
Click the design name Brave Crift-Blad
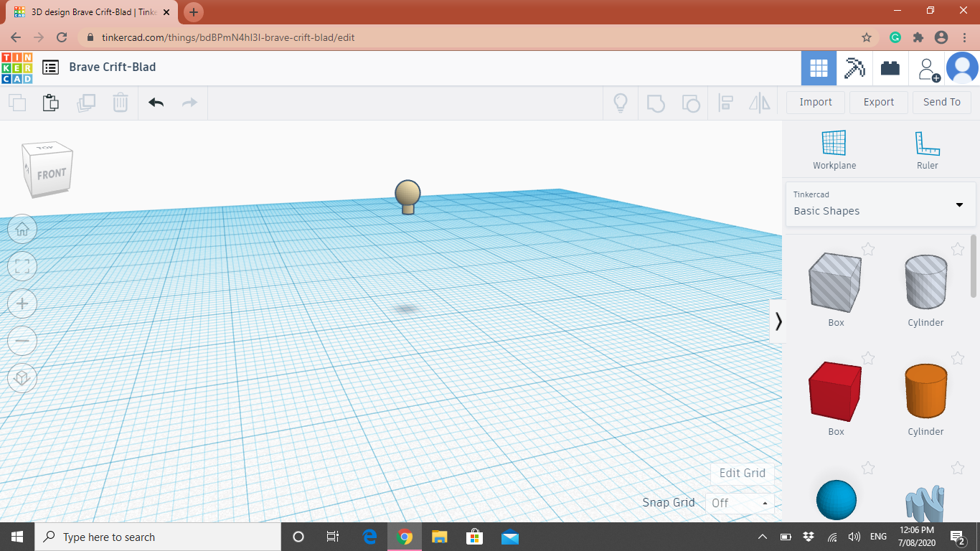(x=113, y=67)
